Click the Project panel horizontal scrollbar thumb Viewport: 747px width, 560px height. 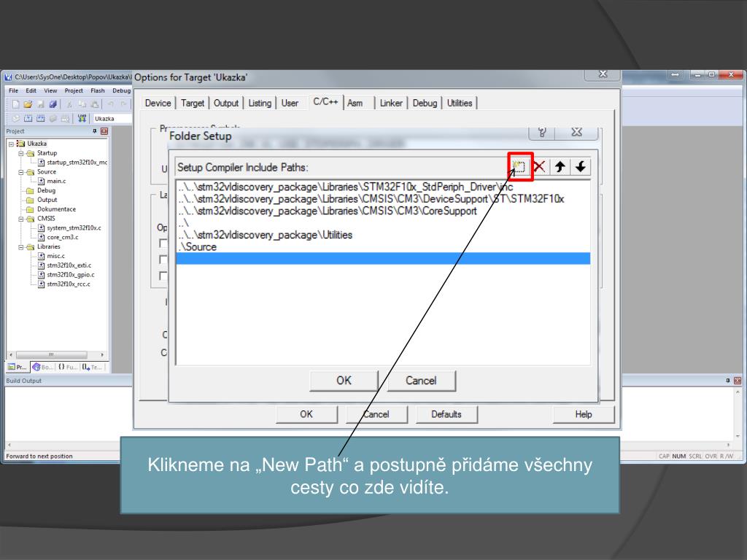coord(52,355)
